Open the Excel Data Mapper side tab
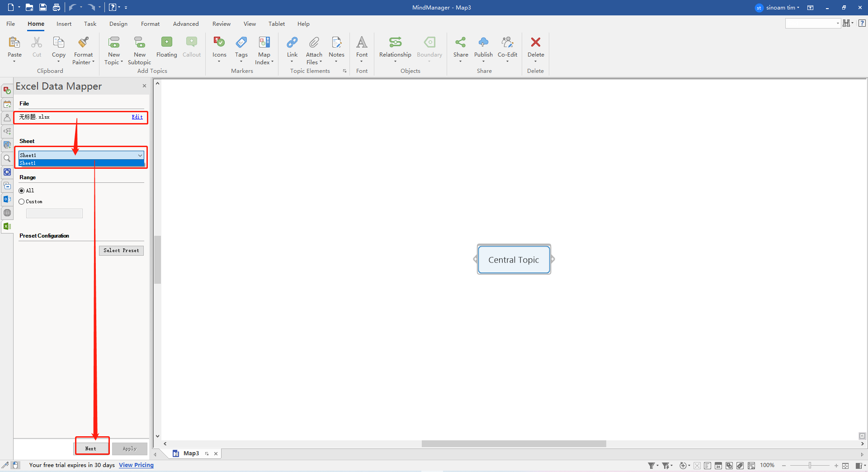Viewport: 868px width, 472px height. 7,226
